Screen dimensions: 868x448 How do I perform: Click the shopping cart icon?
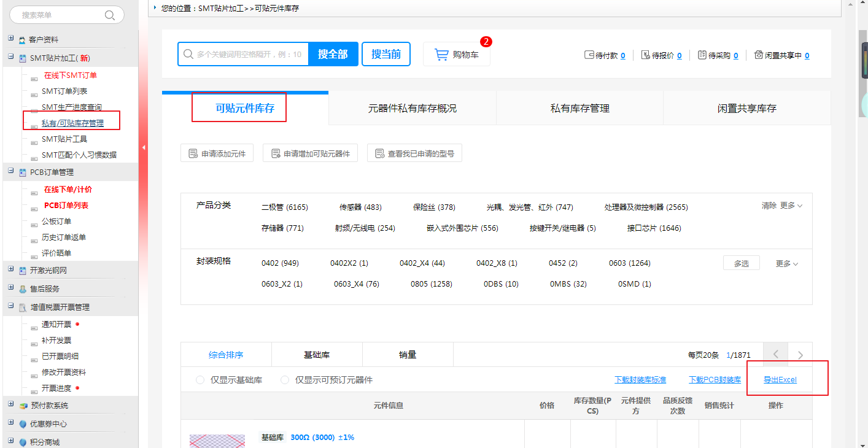(x=441, y=55)
